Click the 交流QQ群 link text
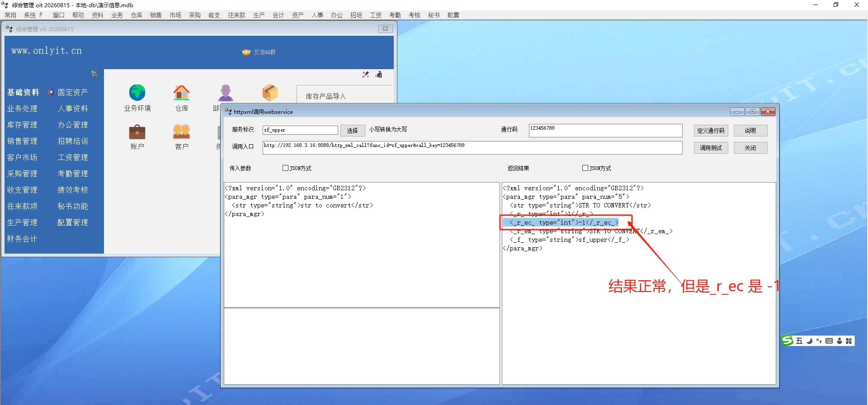 (x=264, y=52)
